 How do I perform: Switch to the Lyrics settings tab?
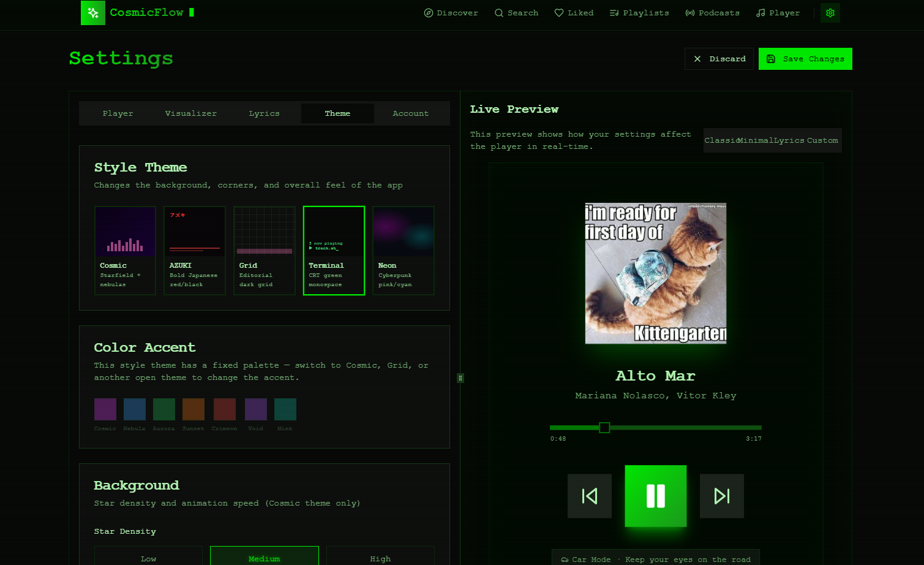tap(265, 113)
